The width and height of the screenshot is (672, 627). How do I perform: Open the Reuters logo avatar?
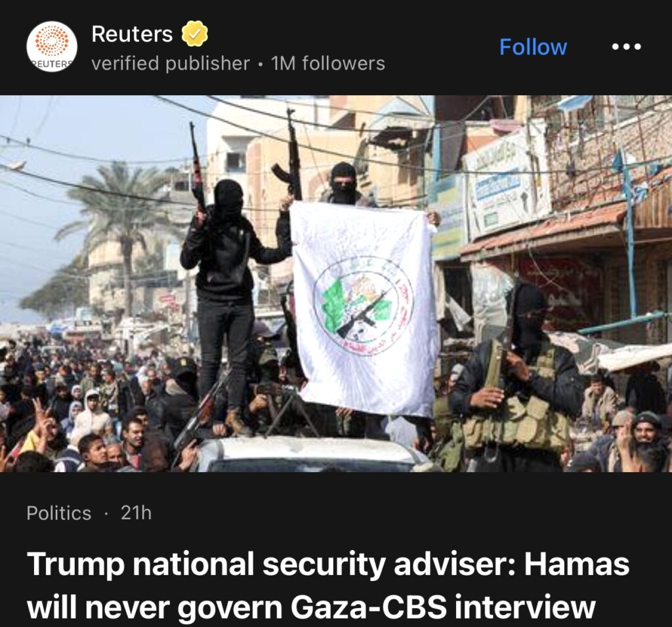(x=52, y=47)
